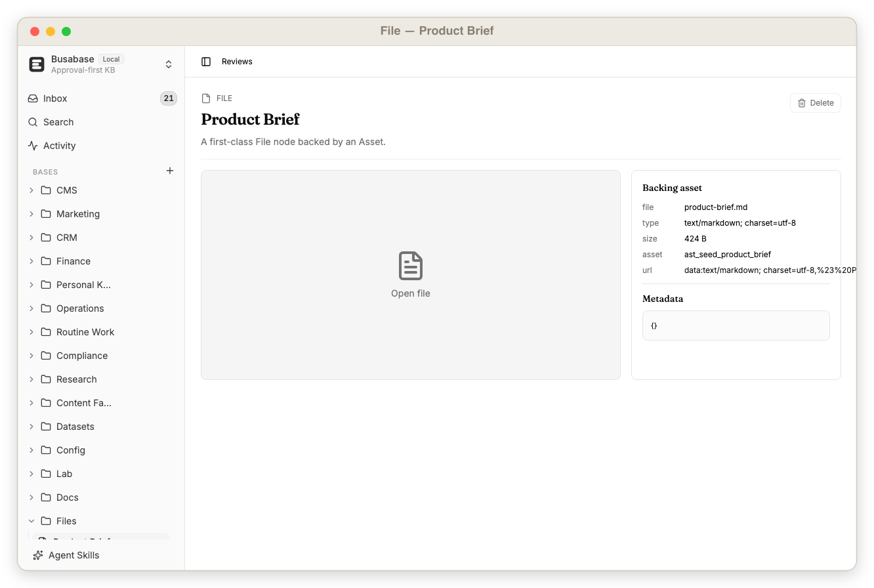The image size is (874, 588).
Task: Expand the Operations base chevron
Action: click(x=31, y=308)
